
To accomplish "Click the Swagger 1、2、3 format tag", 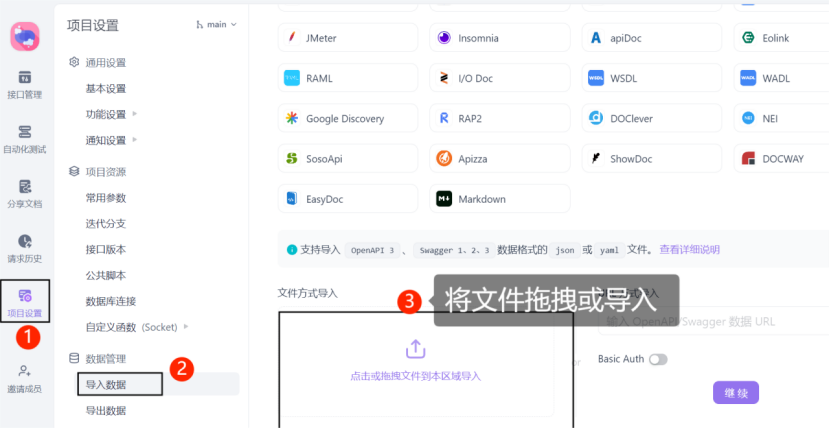I will [454, 250].
